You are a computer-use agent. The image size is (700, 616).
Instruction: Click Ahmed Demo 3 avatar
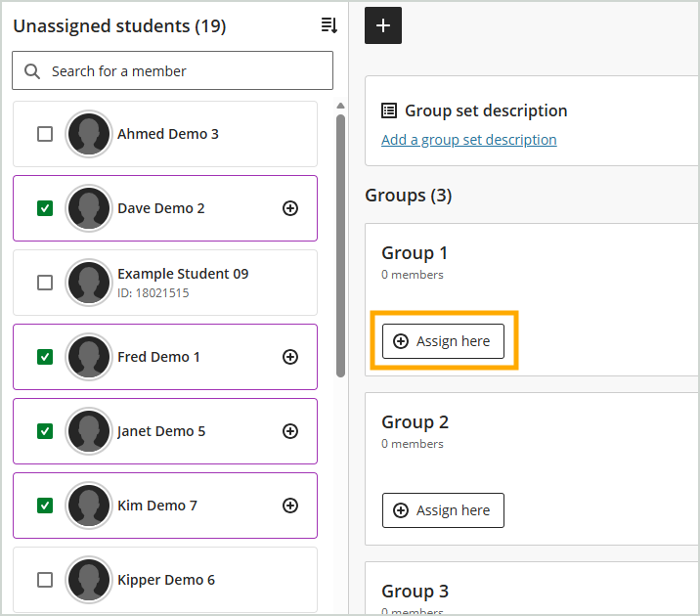89,134
